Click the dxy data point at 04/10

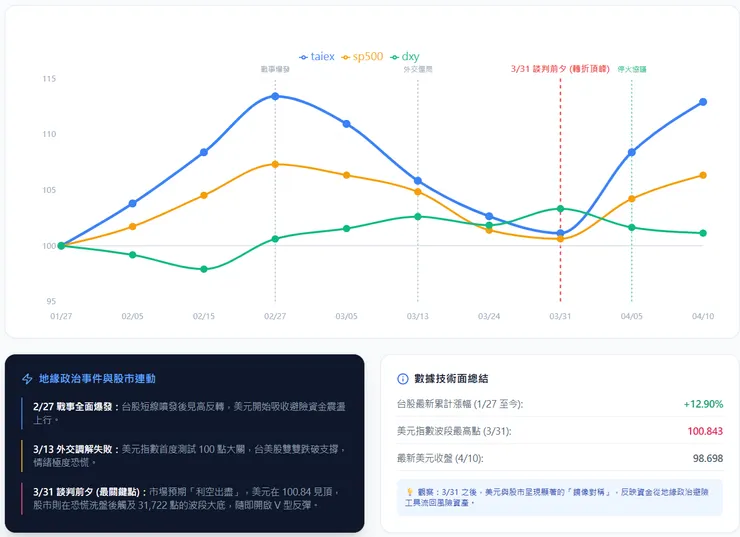click(703, 233)
